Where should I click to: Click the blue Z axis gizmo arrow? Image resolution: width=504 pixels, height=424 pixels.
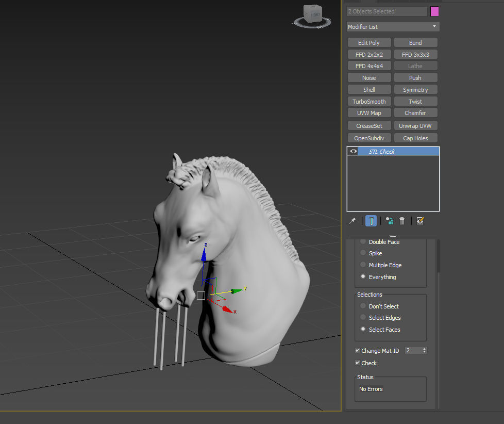point(204,254)
